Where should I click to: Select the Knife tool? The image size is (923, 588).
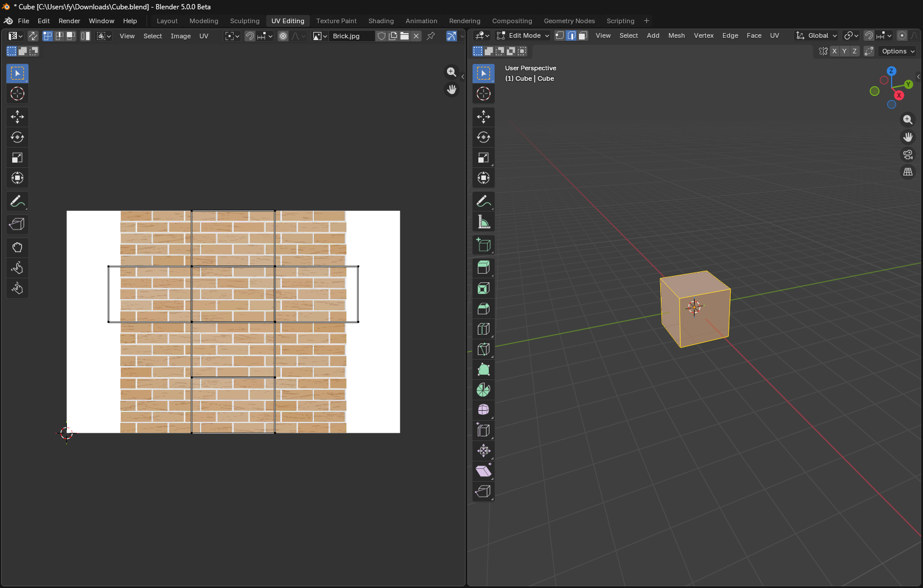pos(483,349)
